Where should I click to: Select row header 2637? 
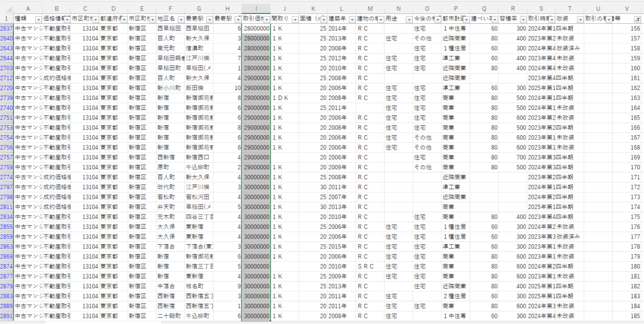coord(6,29)
